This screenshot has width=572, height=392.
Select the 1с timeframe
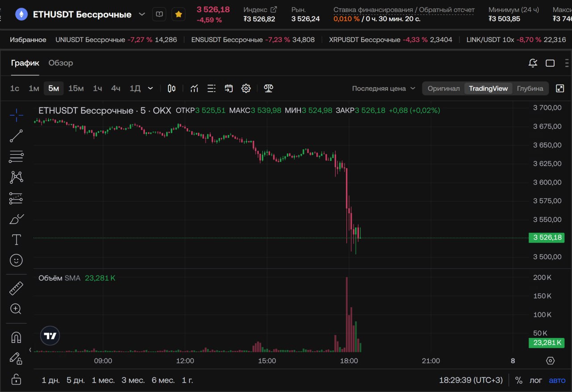pos(15,89)
